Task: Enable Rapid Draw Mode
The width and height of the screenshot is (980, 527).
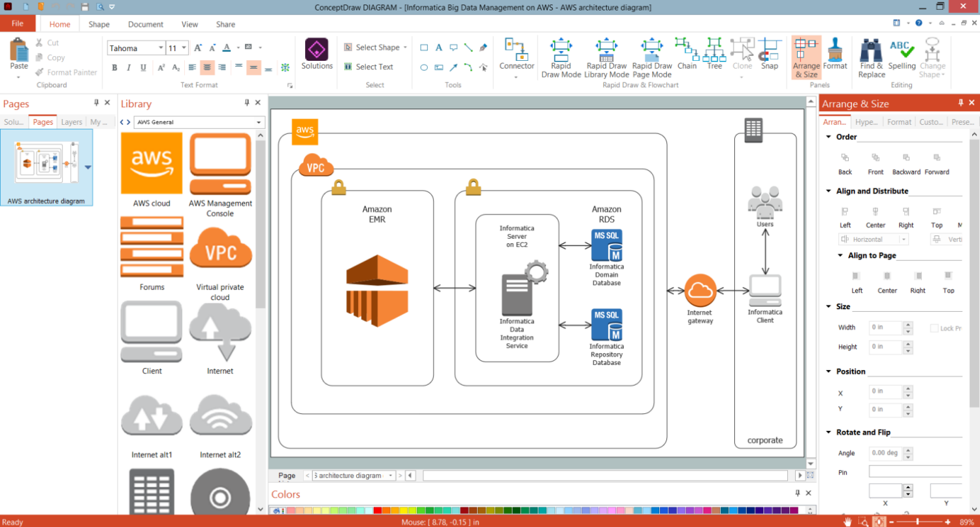Action: (561, 58)
